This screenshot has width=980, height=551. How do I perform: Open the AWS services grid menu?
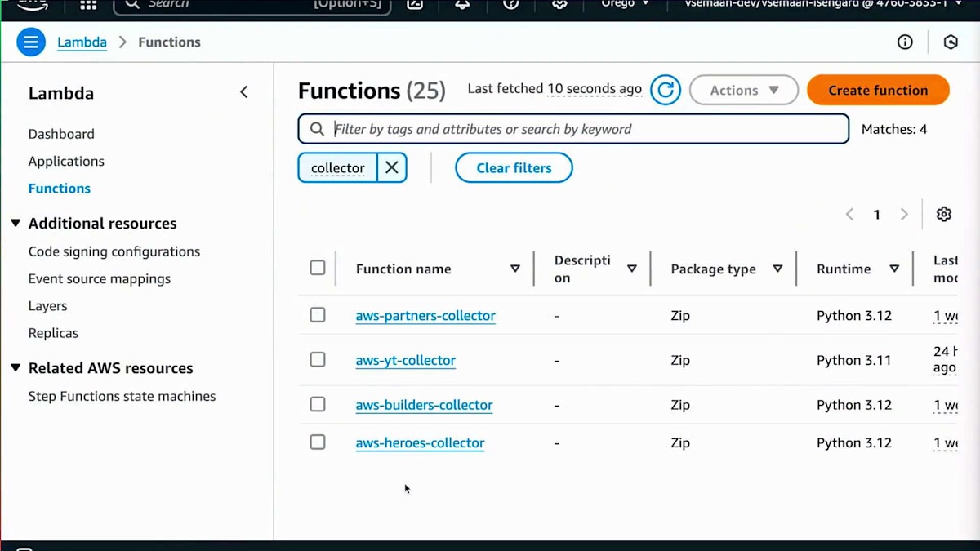[88, 4]
